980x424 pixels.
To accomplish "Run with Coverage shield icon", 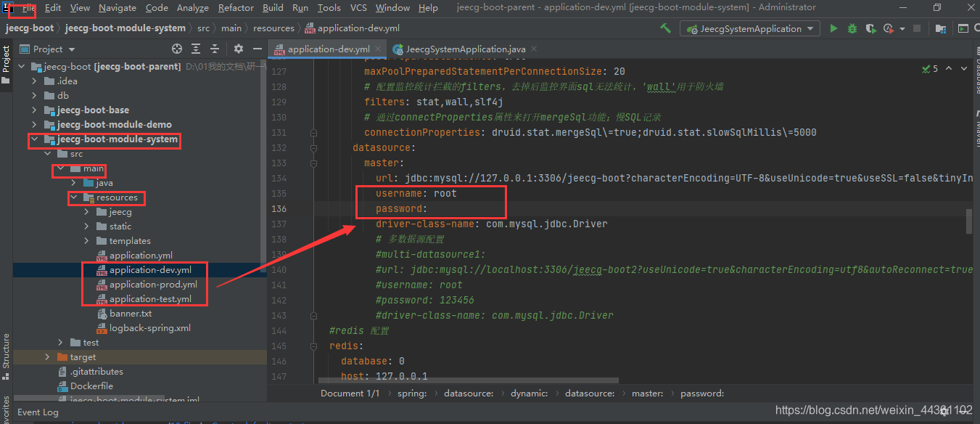I will pyautogui.click(x=871, y=28).
